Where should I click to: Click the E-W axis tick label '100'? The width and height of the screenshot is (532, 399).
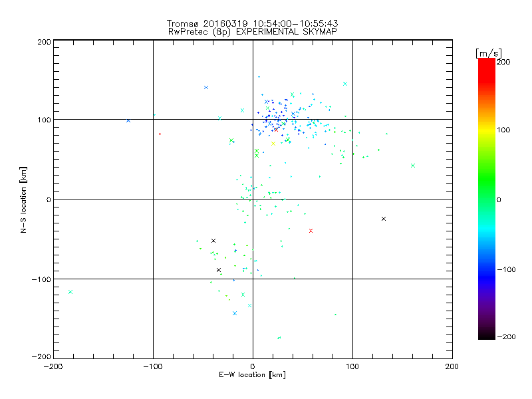(352, 366)
